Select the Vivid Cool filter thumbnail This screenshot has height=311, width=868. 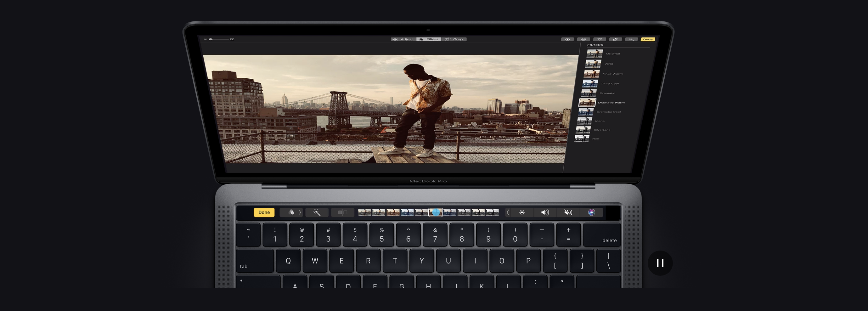[590, 83]
